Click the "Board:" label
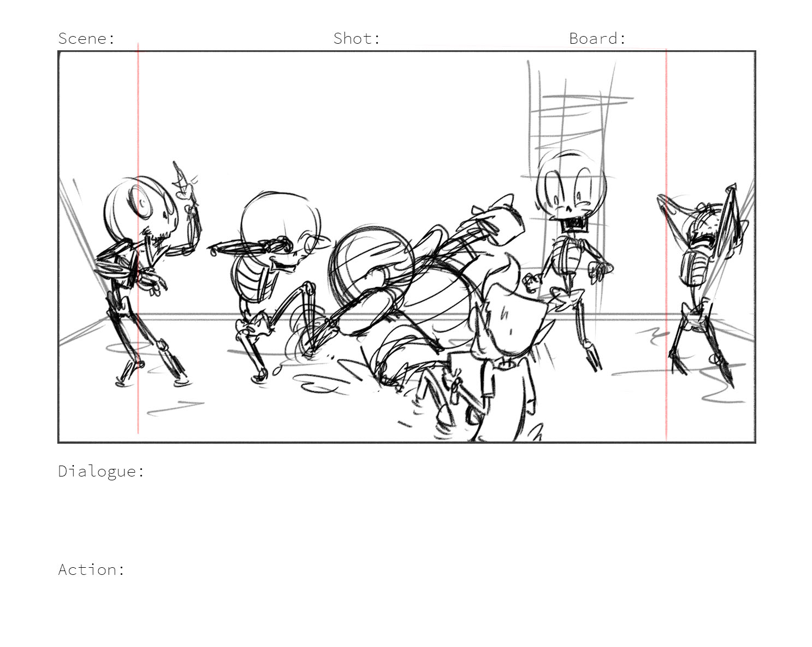Viewport: 812px width, 647px height. pos(597,38)
